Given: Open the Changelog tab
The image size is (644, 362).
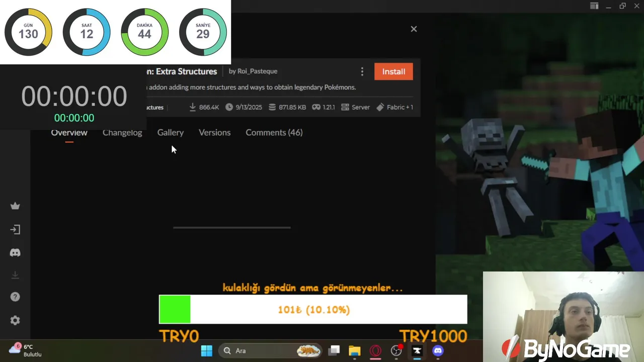Looking at the screenshot, I should click(x=122, y=133).
